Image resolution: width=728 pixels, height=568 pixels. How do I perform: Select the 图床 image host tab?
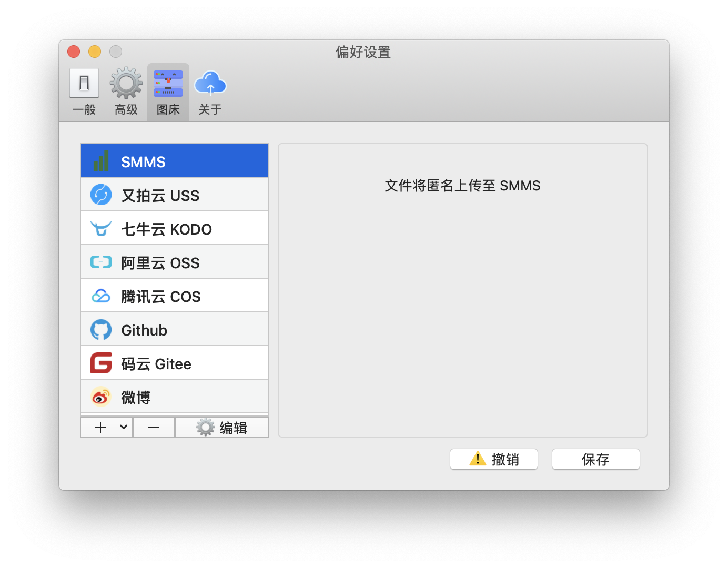[x=168, y=93]
